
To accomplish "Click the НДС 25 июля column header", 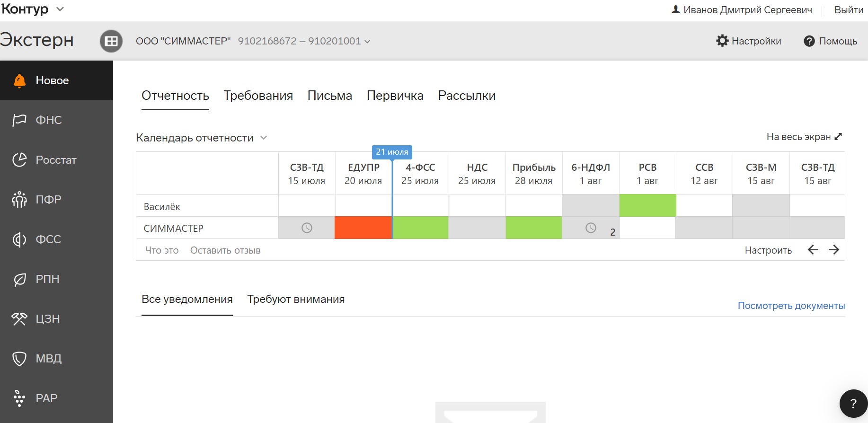I will [477, 174].
